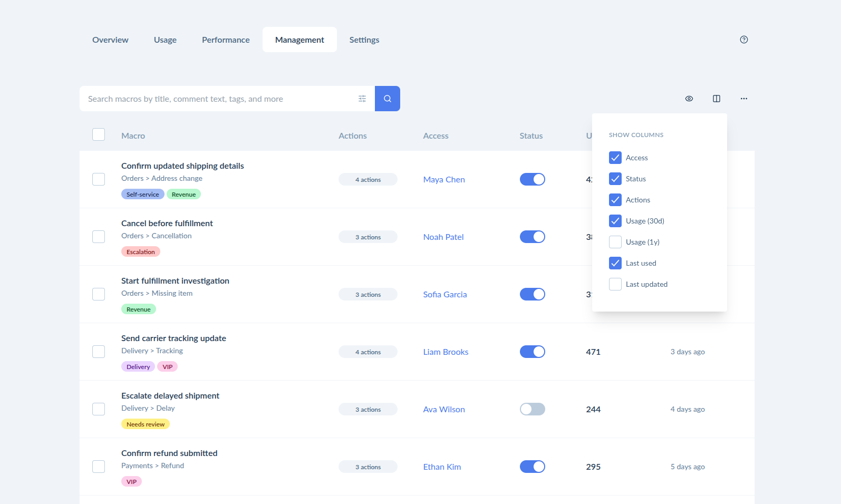841x504 pixels.
Task: Toggle Start fulfillment investigation status switch
Action: 533,294
